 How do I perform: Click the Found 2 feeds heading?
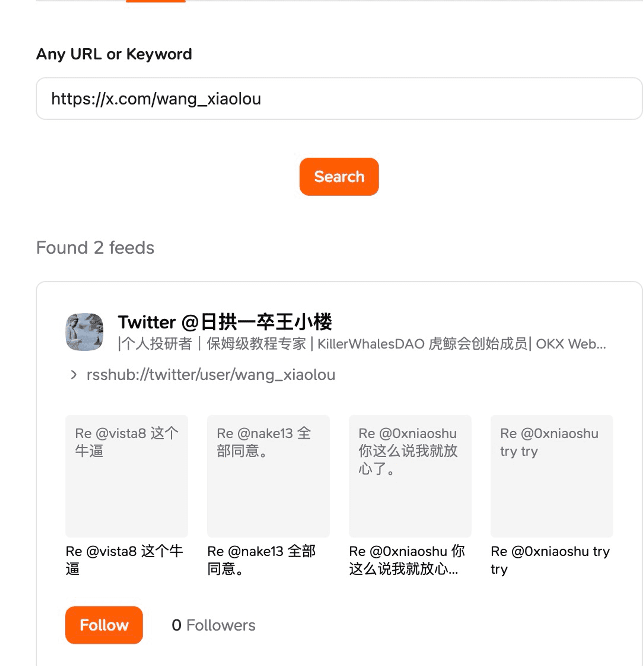[x=95, y=247]
